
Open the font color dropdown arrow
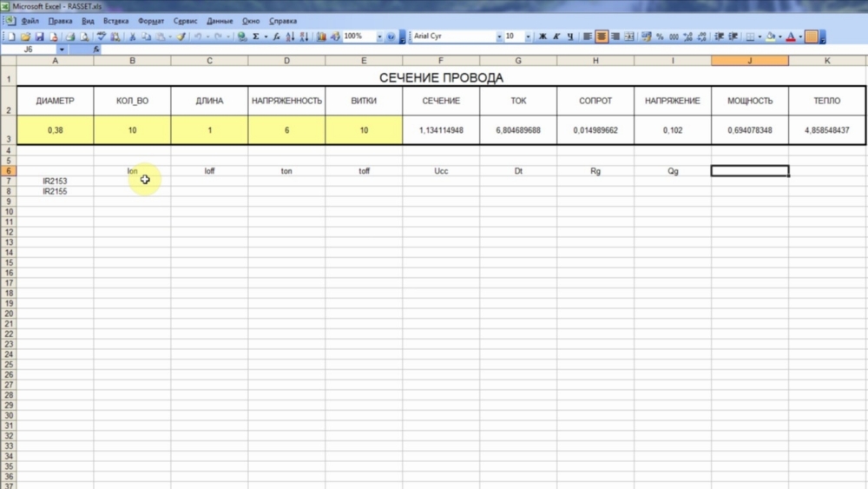(800, 36)
